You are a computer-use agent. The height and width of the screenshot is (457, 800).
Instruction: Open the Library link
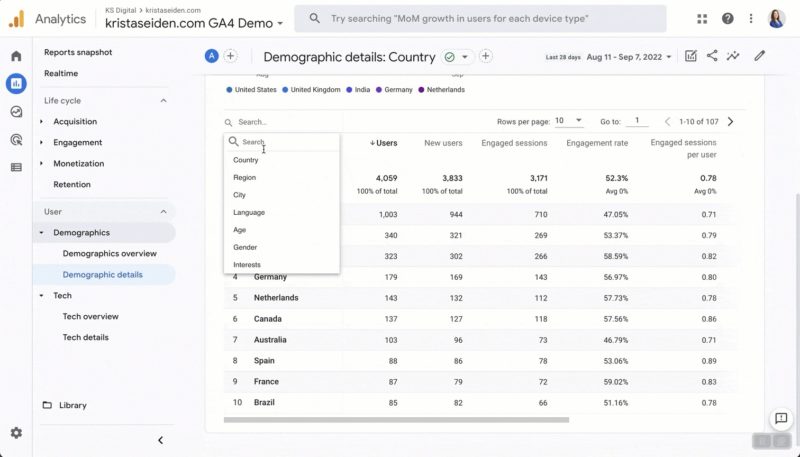[73, 405]
